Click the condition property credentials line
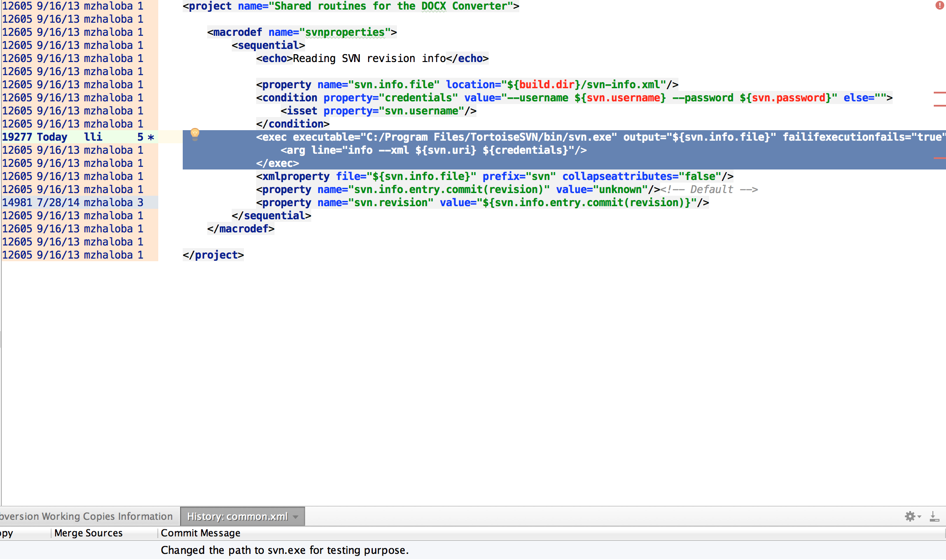Screen dimensions: 946x560 click(x=574, y=97)
